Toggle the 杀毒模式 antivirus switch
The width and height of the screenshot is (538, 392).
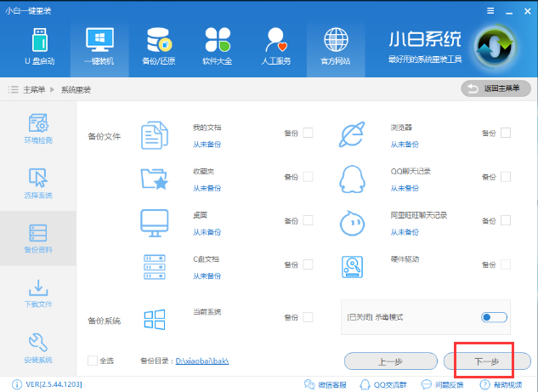pyautogui.click(x=492, y=317)
